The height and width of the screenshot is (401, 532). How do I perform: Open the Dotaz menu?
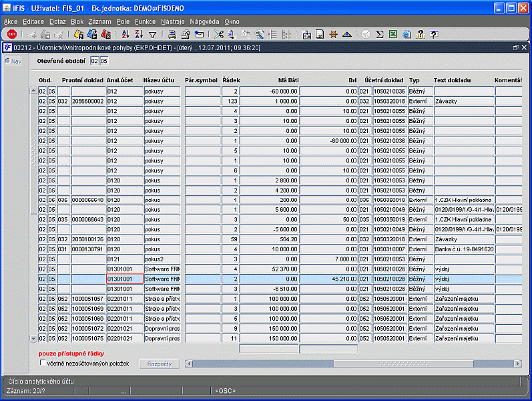[x=57, y=22]
